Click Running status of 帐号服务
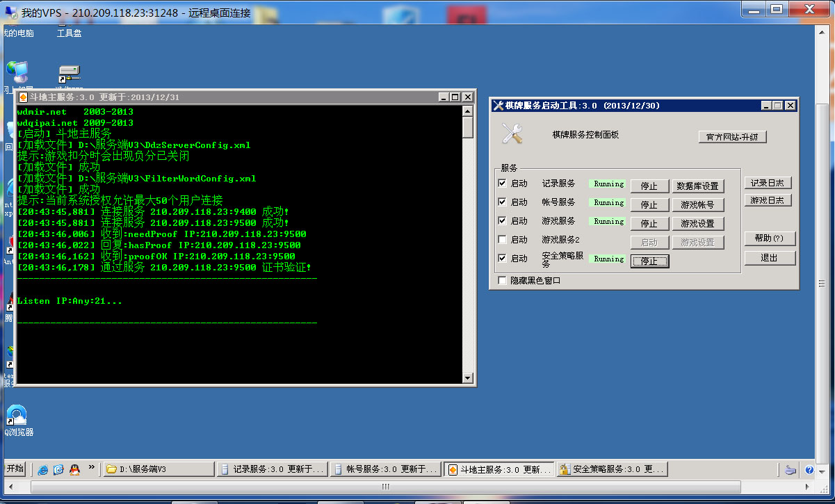835x504 pixels. point(608,203)
